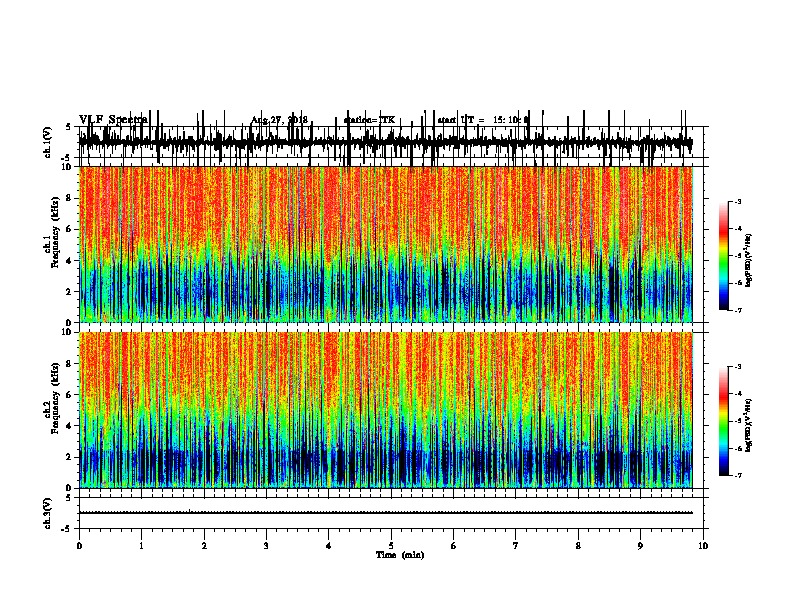The height and width of the screenshot is (612, 792).
Task: Click the 'ch.1 Frequency (kHz)' axis label
Action: [x=52, y=232]
